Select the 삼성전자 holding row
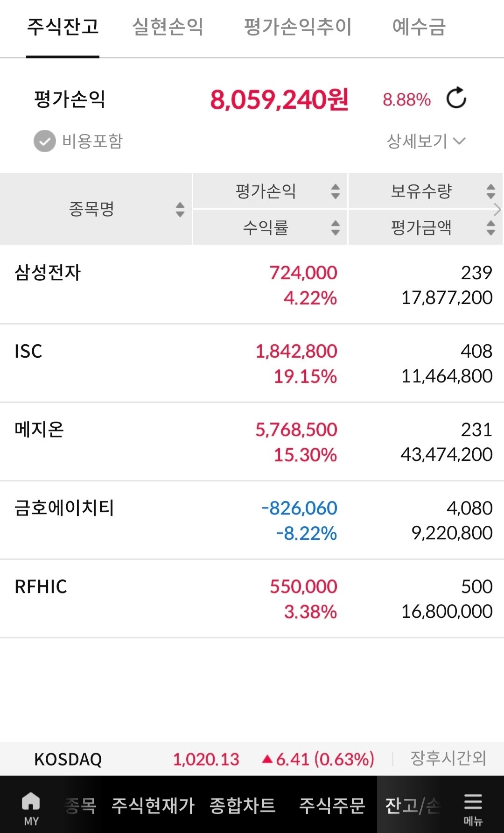Viewport: 504px width, 833px height. click(x=187, y=286)
